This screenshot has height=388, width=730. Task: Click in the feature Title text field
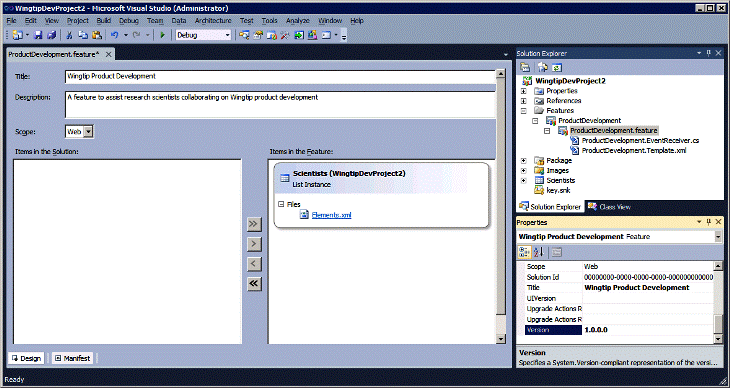280,76
